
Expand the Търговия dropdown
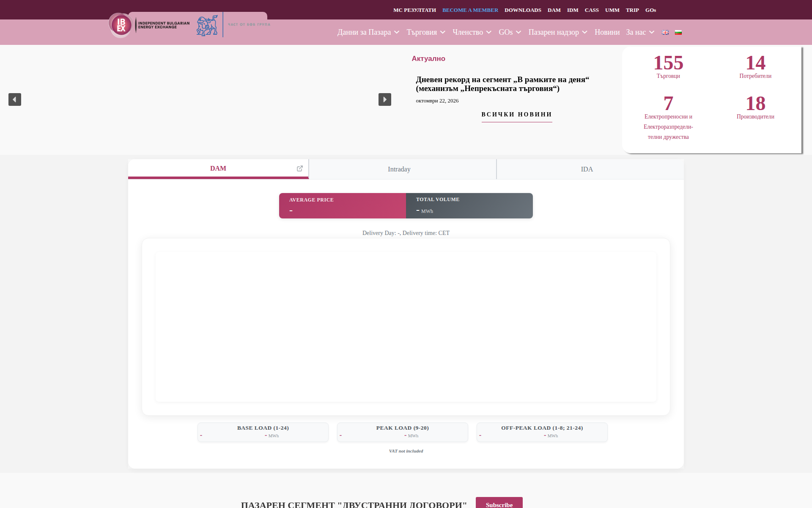[426, 32]
